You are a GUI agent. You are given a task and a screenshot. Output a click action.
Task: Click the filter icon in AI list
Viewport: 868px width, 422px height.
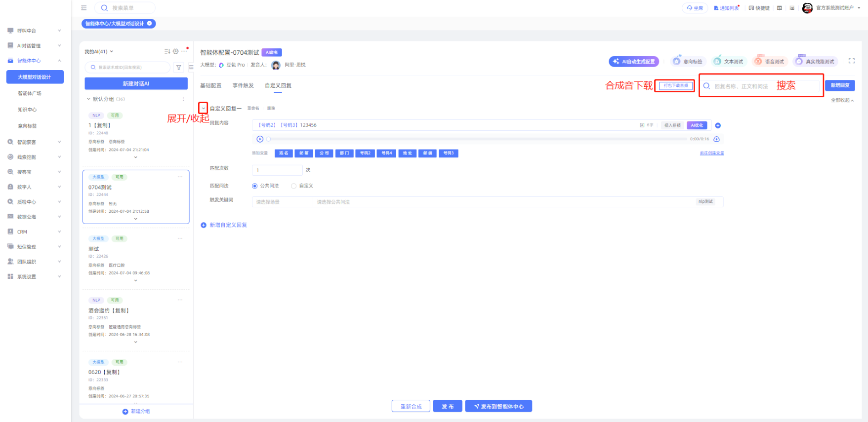click(179, 68)
